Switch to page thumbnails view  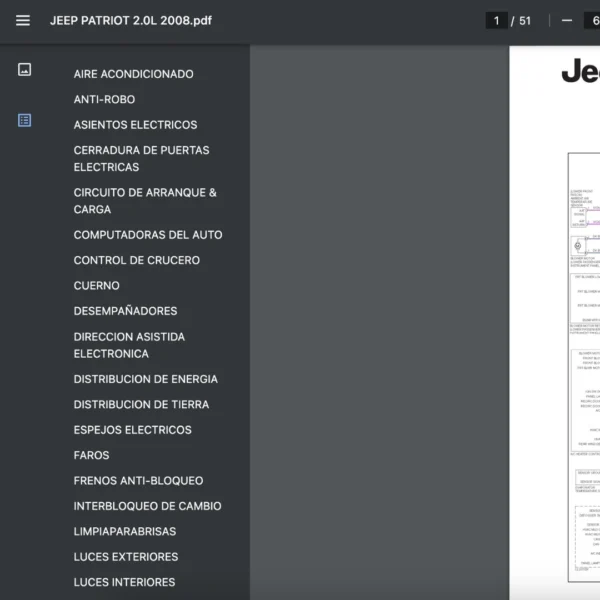pyautogui.click(x=24, y=70)
